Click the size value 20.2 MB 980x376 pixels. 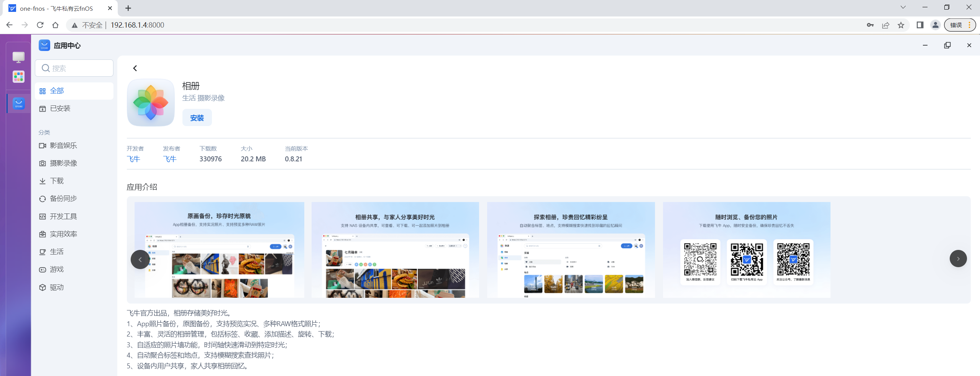253,159
